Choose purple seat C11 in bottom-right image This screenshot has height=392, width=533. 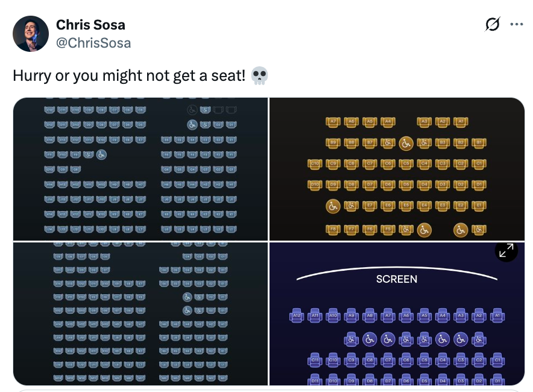coord(314,361)
